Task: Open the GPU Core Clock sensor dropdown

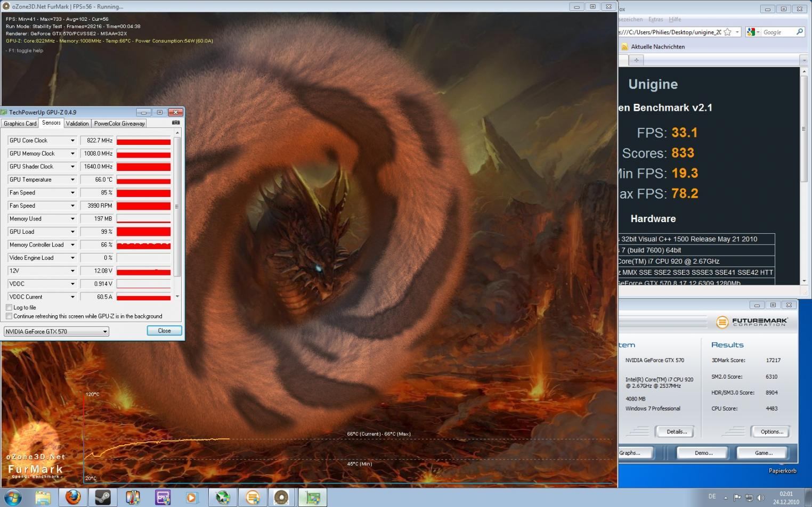Action: [72, 141]
